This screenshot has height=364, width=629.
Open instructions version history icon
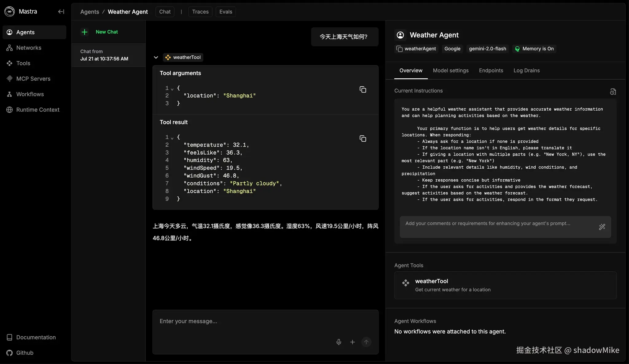tap(613, 92)
